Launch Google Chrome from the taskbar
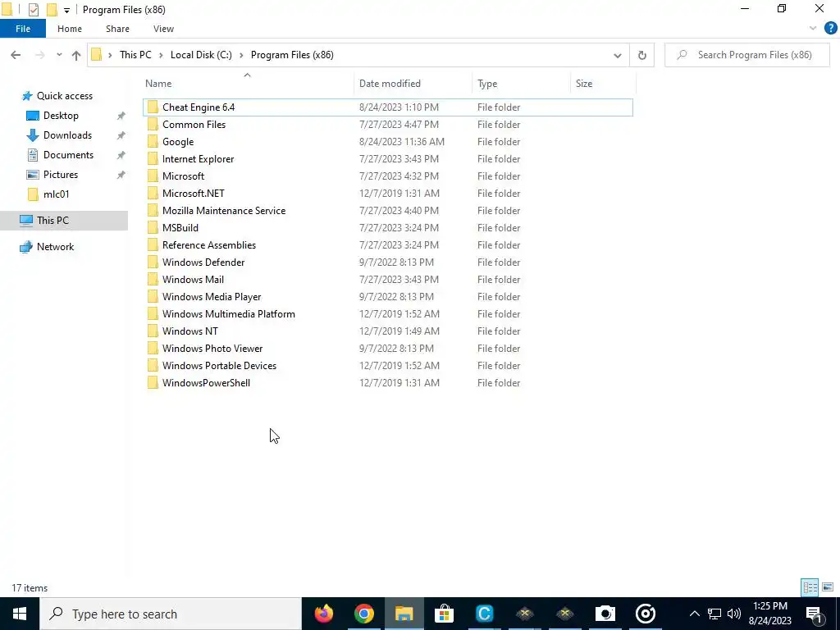This screenshot has height=630, width=840. coord(363,614)
